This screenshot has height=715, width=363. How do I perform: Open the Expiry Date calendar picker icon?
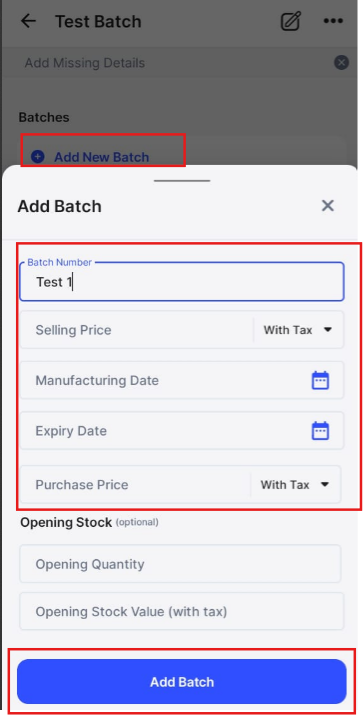click(x=320, y=430)
